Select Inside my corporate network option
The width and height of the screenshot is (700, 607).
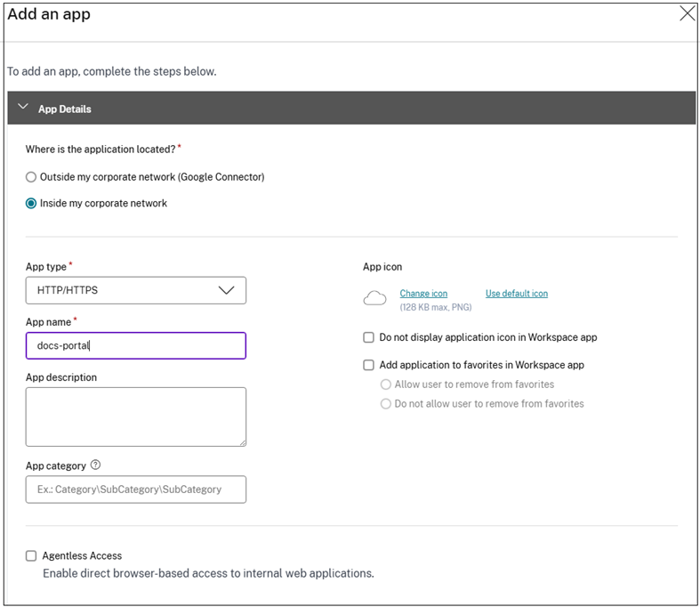31,204
